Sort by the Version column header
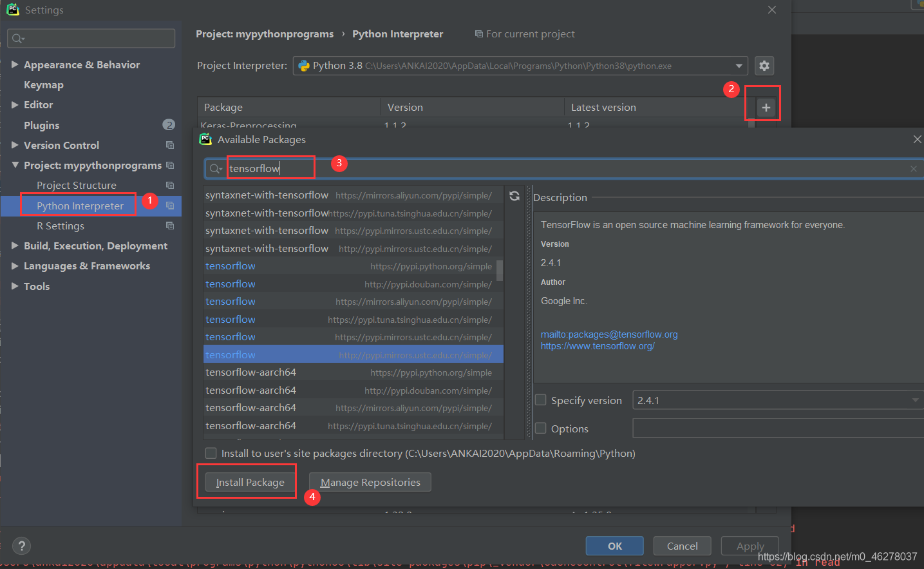Viewport: 924px width, 569px height. pos(473,107)
